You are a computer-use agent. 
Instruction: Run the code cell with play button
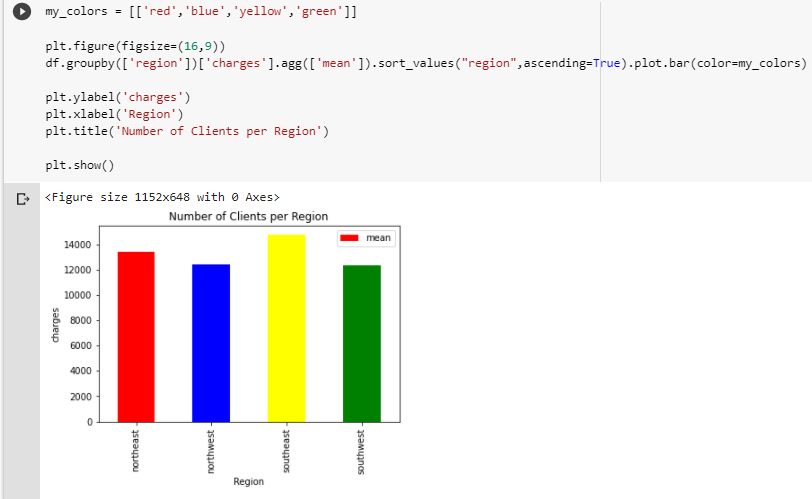(x=22, y=11)
